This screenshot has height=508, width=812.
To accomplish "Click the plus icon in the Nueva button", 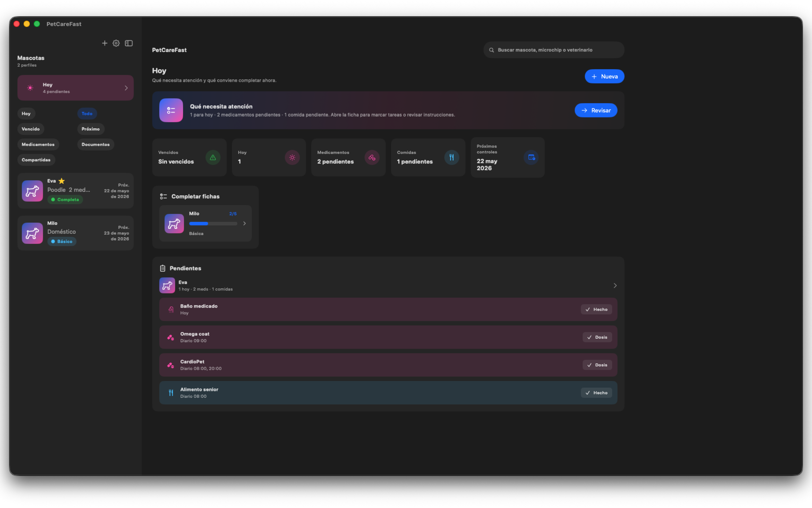I will (x=594, y=77).
